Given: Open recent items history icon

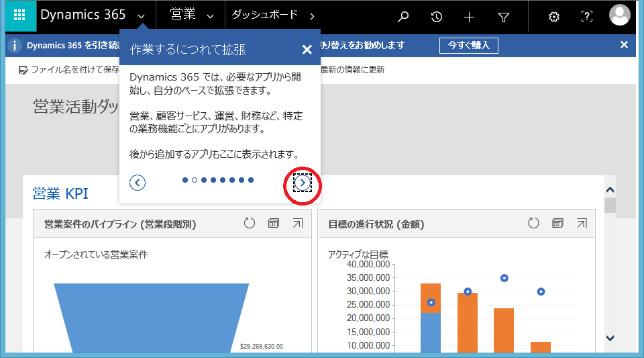Looking at the screenshot, I should point(436,16).
